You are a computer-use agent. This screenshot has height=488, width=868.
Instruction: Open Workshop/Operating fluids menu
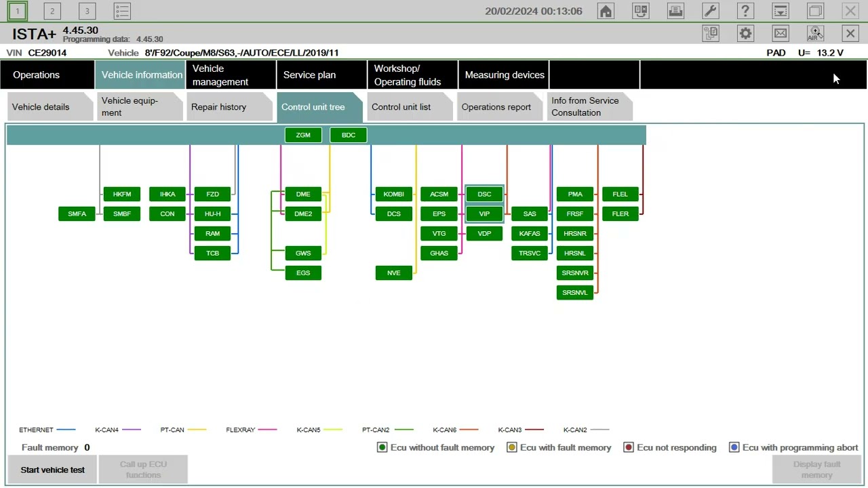413,75
